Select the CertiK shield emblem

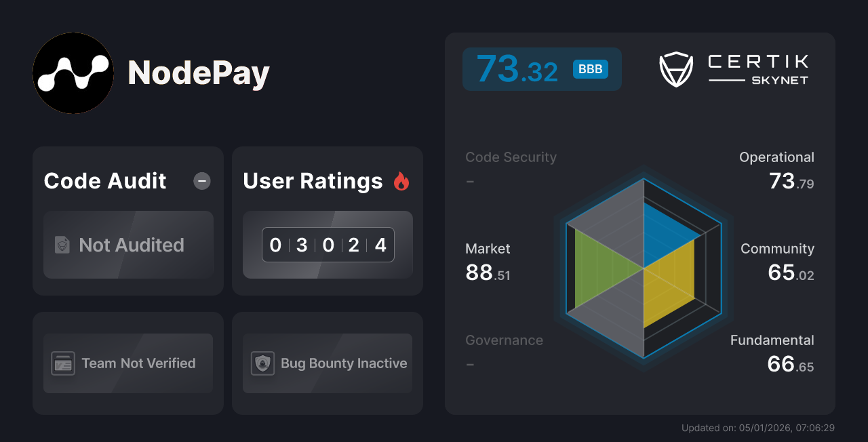[x=675, y=68]
